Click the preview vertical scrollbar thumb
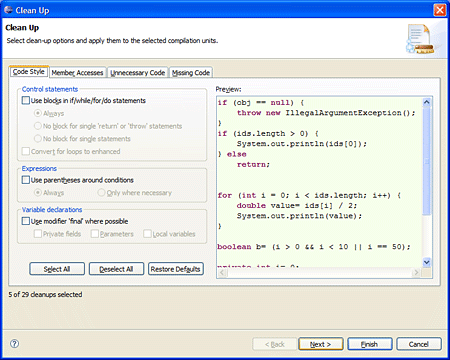This screenshot has height=360, width=450. click(427, 160)
